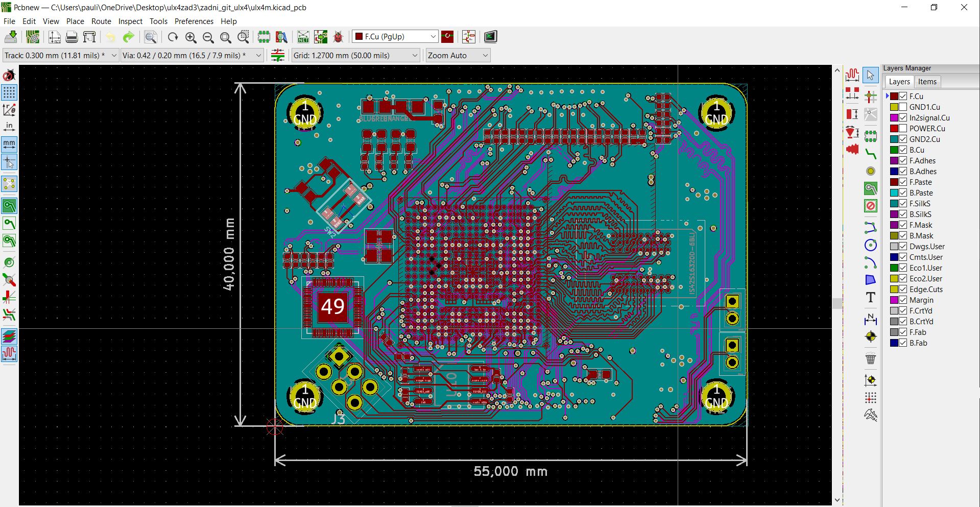Switch to the Items tab
980x507 pixels.
pyautogui.click(x=927, y=82)
